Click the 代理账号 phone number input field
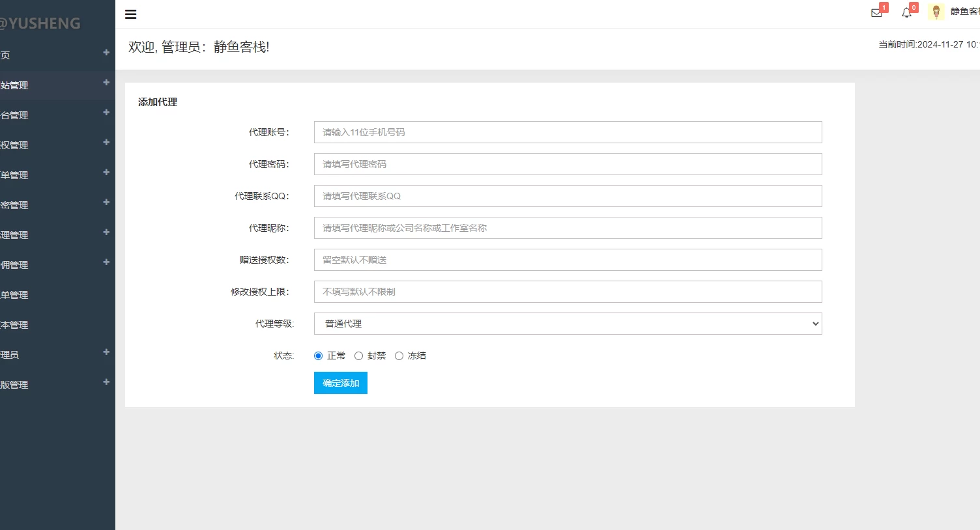This screenshot has height=530, width=980. (x=568, y=132)
